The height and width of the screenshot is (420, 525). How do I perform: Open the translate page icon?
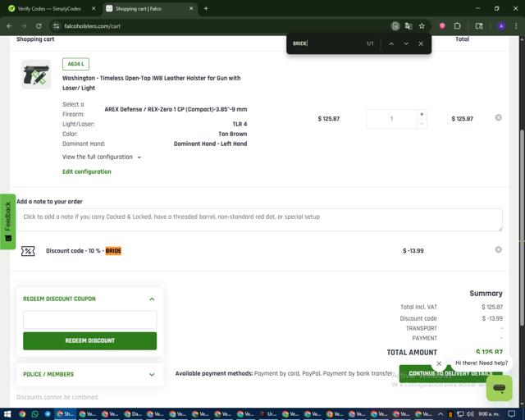click(x=409, y=26)
